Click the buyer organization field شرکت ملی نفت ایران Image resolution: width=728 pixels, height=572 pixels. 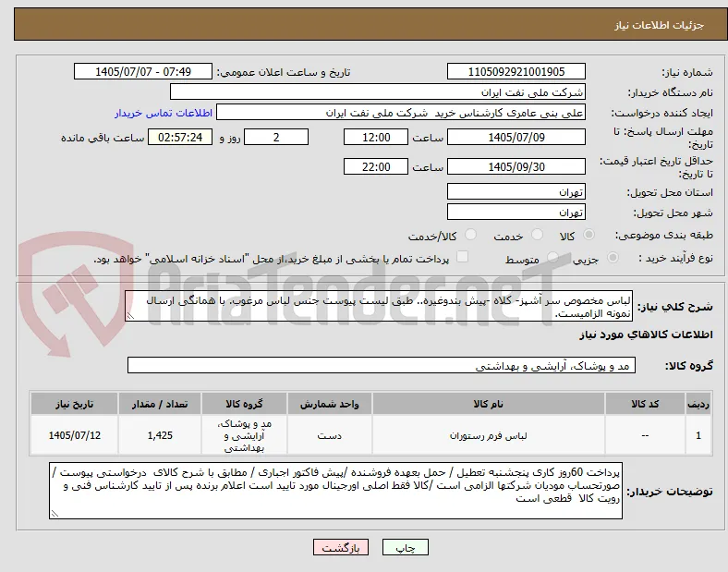[378, 91]
